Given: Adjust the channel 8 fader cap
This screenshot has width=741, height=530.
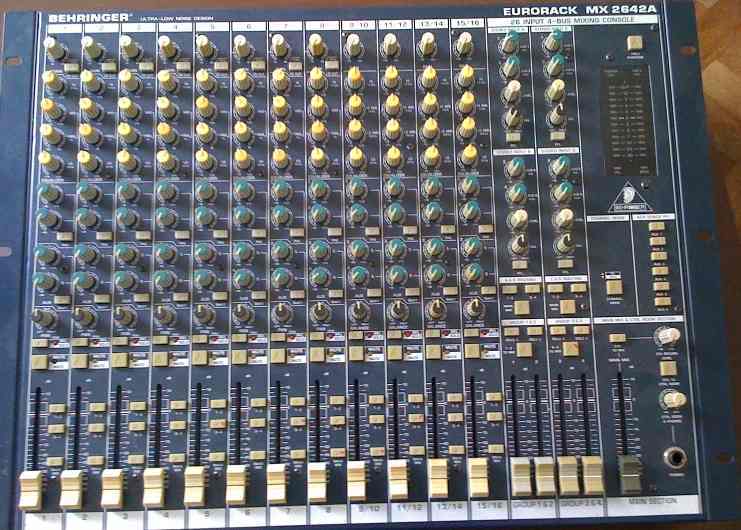Looking at the screenshot, I should 317,482.
